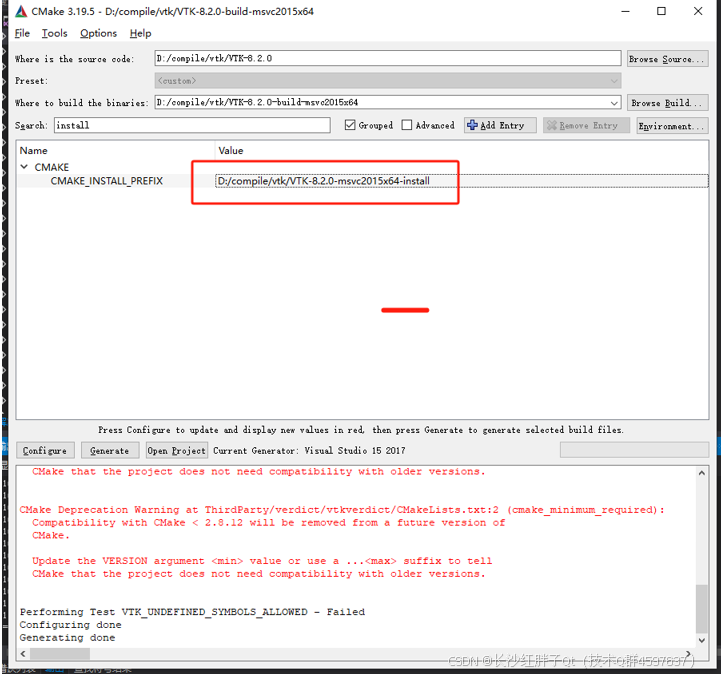Open the Help menu
This screenshot has height=674, width=721.
[140, 33]
